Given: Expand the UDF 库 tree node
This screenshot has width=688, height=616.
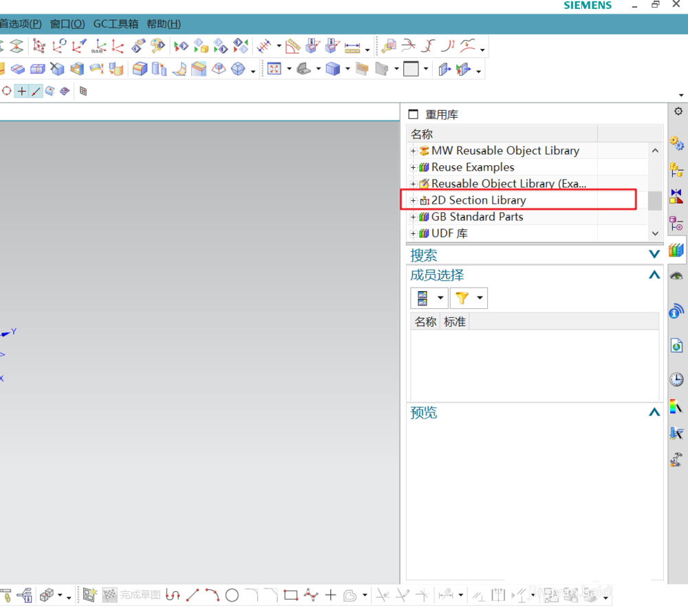Looking at the screenshot, I should click(413, 234).
